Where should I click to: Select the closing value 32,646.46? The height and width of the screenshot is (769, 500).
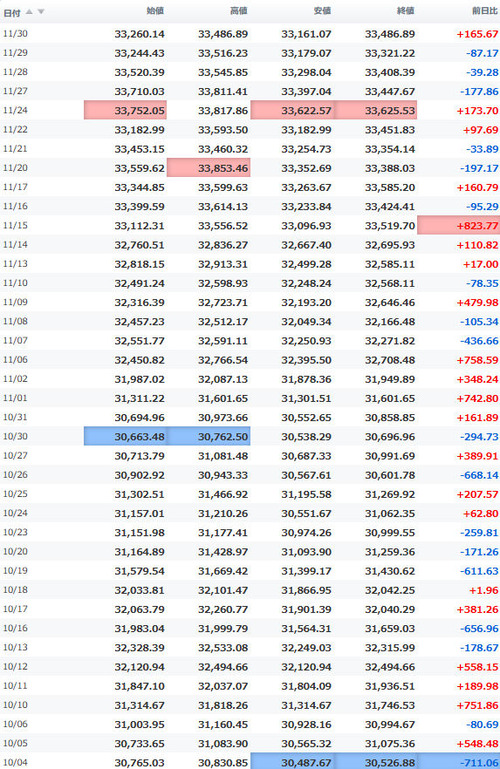390,302
